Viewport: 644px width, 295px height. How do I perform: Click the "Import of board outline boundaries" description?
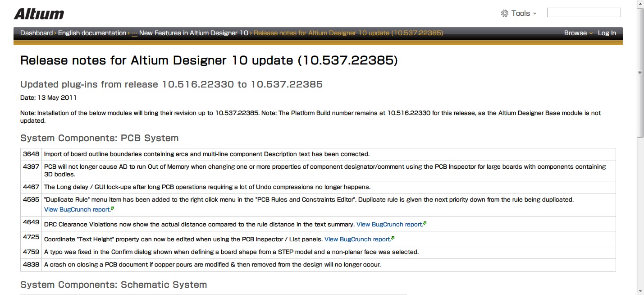[207, 154]
